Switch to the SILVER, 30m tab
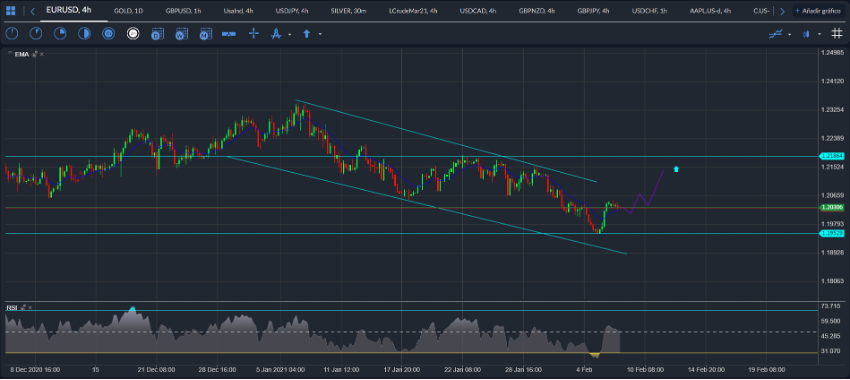Viewport: 850px width, 380px height. click(x=348, y=11)
